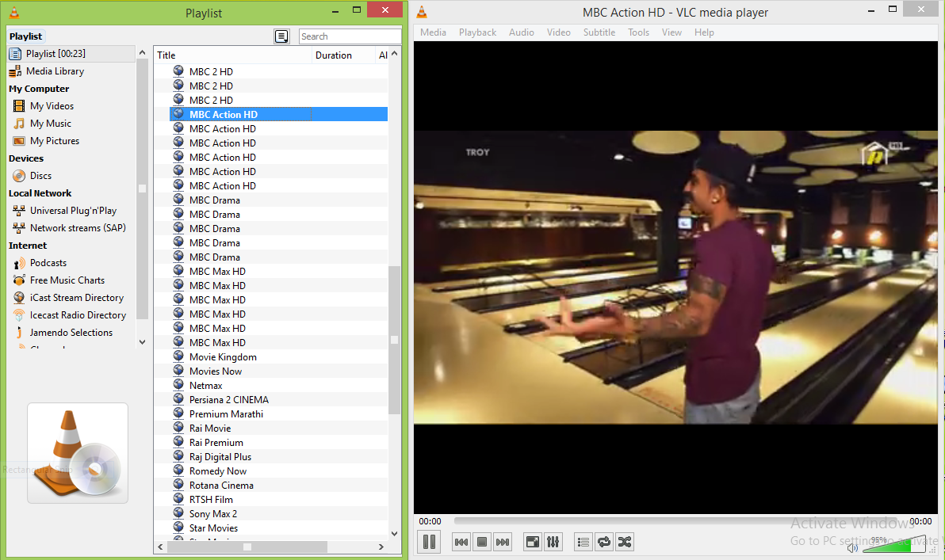Open the Help menu

[x=704, y=32]
